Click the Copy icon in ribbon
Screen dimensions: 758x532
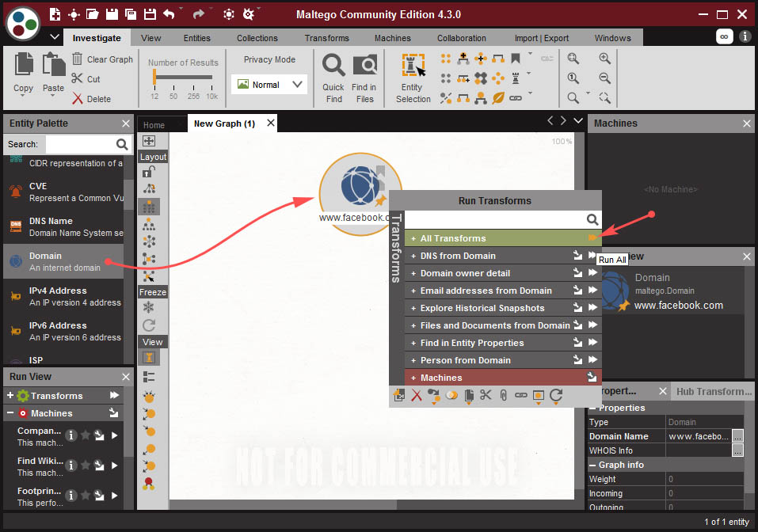tap(24, 64)
